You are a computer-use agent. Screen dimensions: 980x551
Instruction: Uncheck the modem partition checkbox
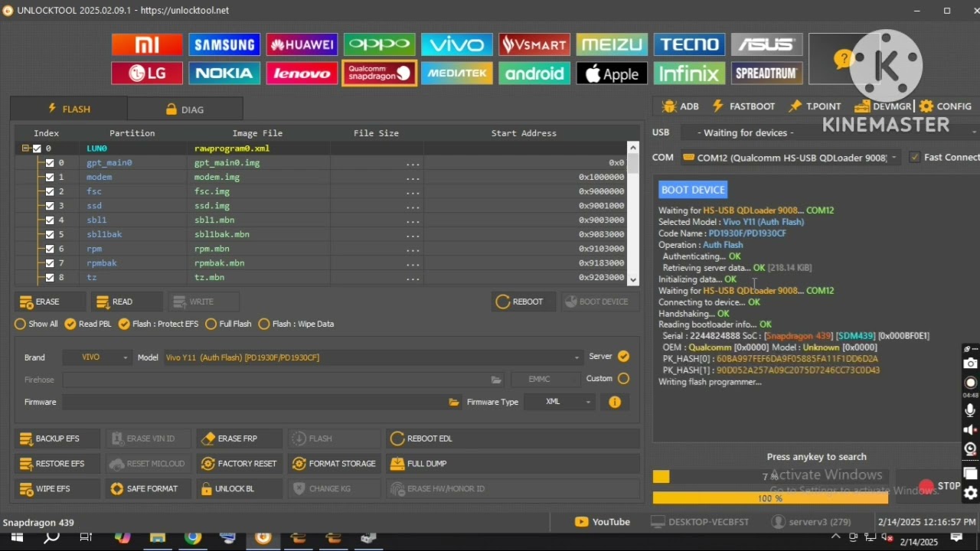pos(50,178)
